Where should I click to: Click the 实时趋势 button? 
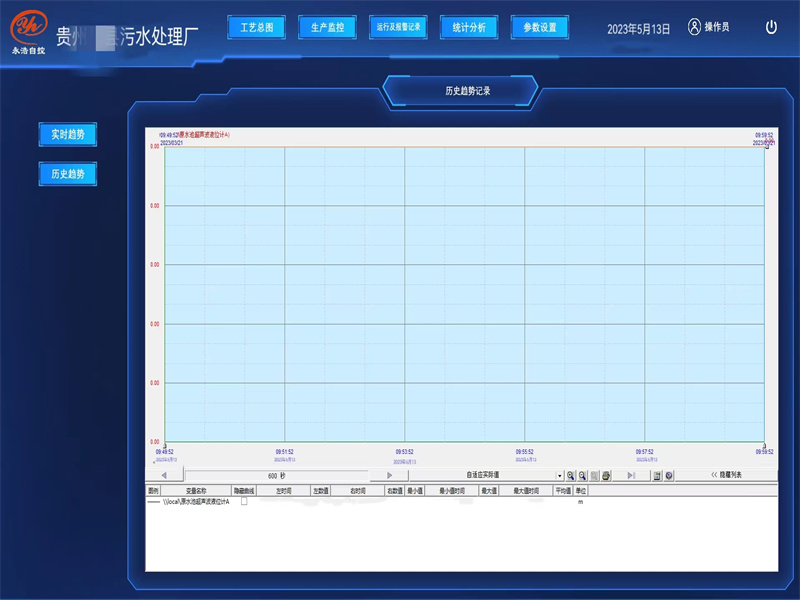pos(66,134)
